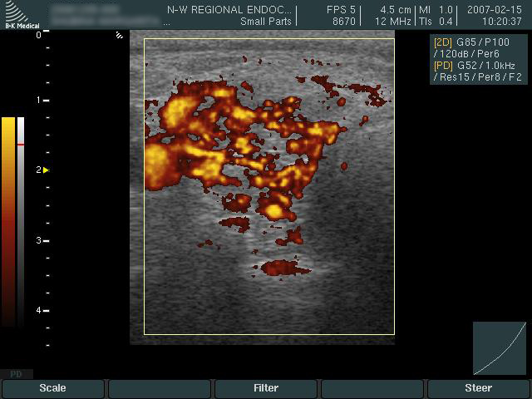
Task: Click the 2007-02-15 date
Action: pyautogui.click(x=495, y=9)
